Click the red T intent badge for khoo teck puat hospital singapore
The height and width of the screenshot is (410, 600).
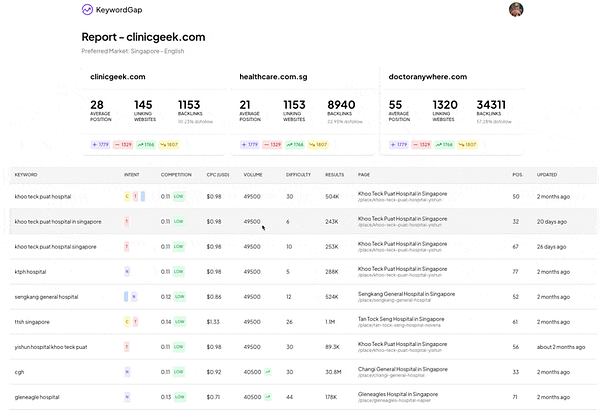[x=127, y=247]
